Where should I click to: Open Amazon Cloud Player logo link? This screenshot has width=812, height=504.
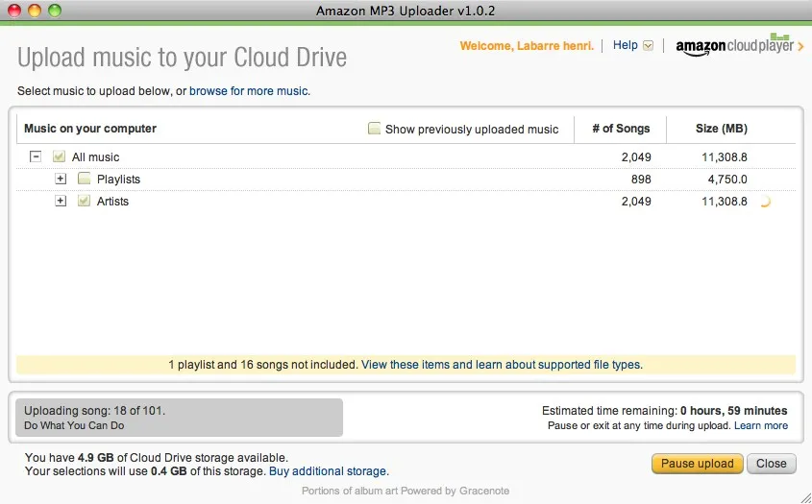tap(734, 45)
